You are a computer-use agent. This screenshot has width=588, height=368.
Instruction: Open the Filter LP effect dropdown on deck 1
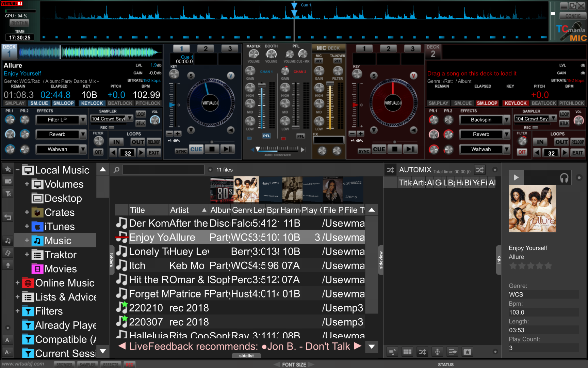(83, 120)
